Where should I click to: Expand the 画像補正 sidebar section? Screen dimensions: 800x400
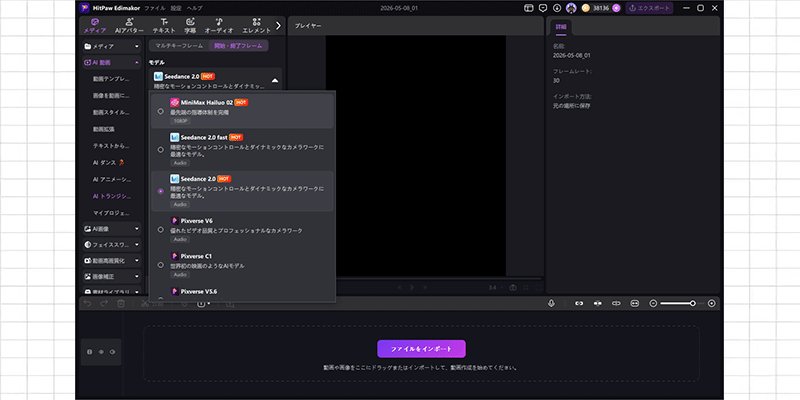[x=112, y=277]
